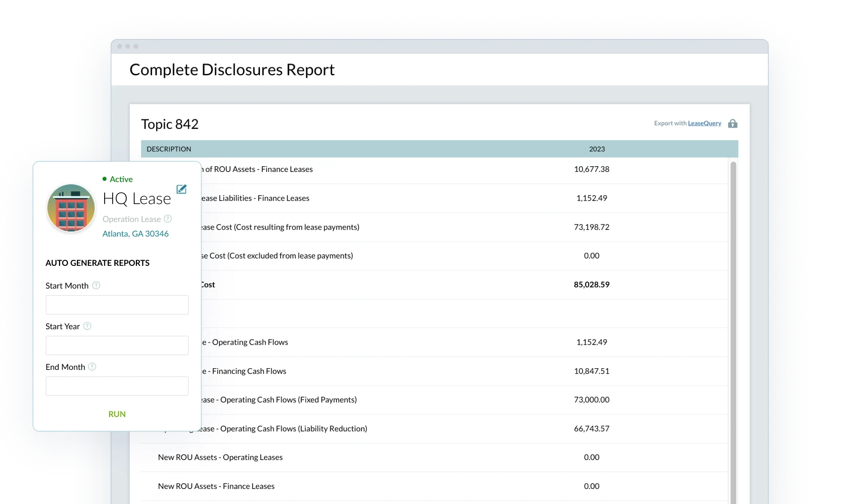
Task: Click the edit pencil icon beside HQ Lease
Action: pyautogui.click(x=181, y=189)
